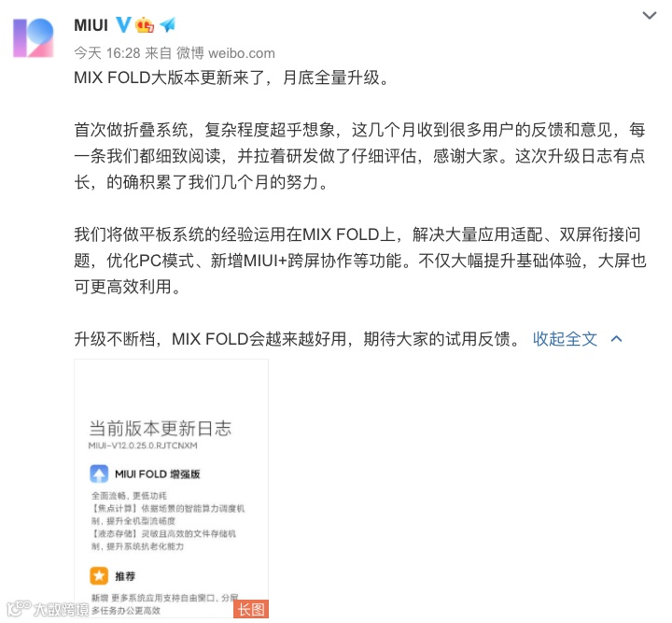Click the MIUI FOLD 增强版 section title
This screenshot has width=672, height=623.
coord(158,474)
